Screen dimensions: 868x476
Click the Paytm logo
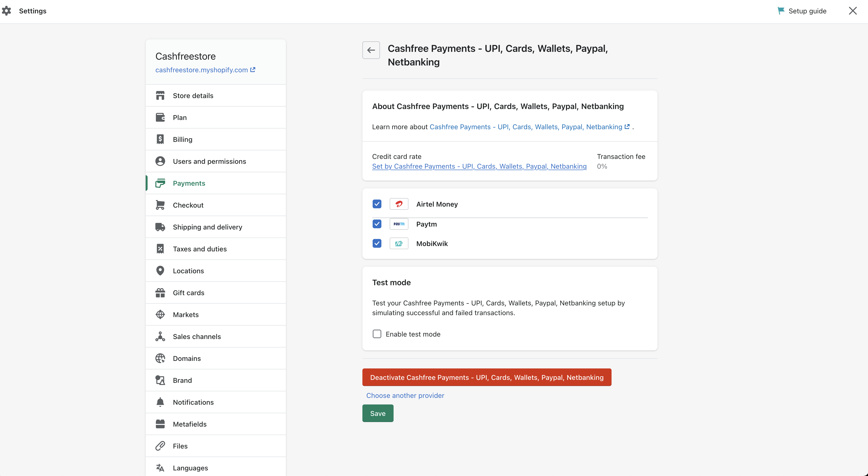(x=399, y=224)
